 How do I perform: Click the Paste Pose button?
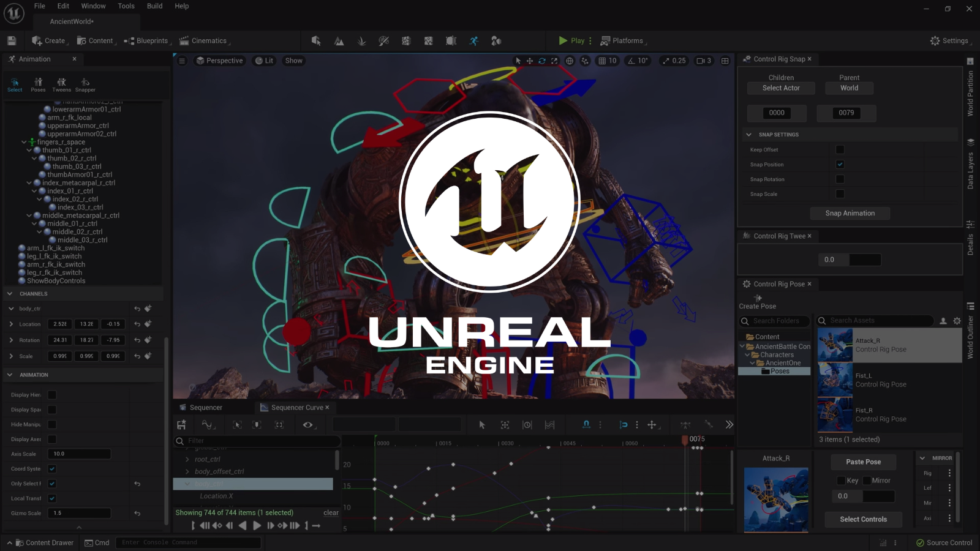pyautogui.click(x=863, y=462)
